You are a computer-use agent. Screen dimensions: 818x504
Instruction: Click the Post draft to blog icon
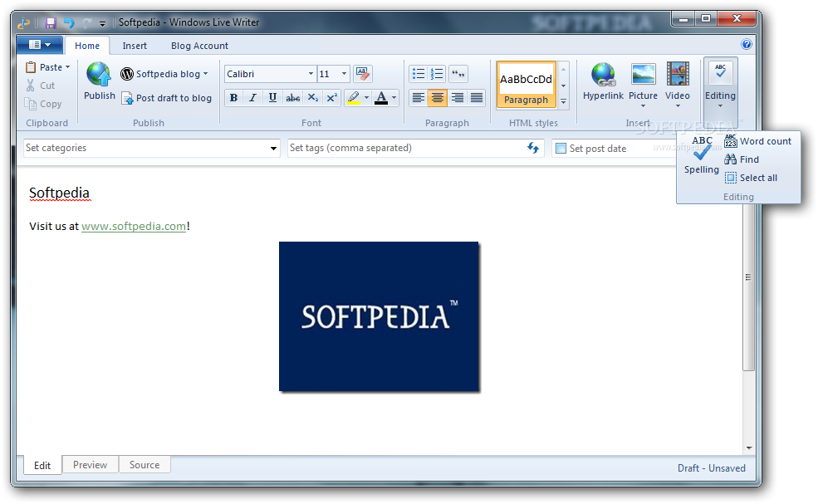tap(127, 98)
